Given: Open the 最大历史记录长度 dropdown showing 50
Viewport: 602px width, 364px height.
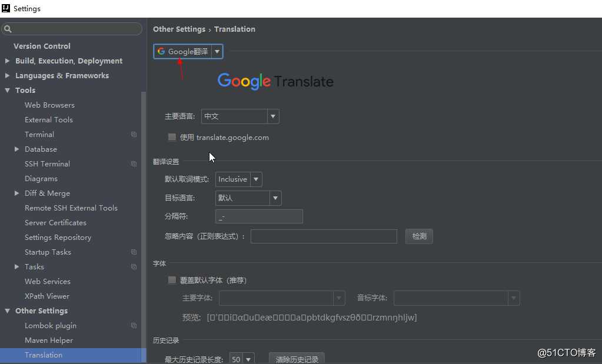Looking at the screenshot, I should [x=242, y=359].
